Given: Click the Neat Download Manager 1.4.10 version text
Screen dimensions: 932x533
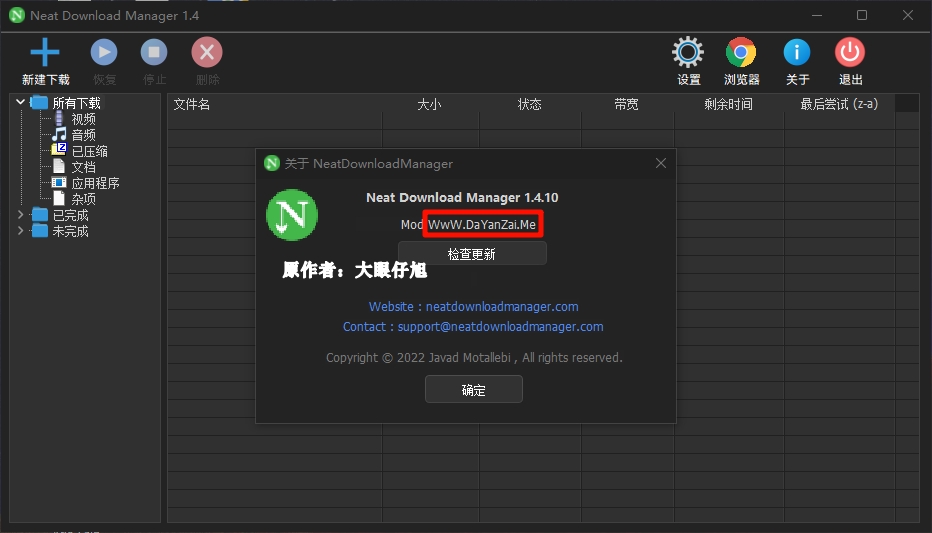Looking at the screenshot, I should (x=462, y=198).
